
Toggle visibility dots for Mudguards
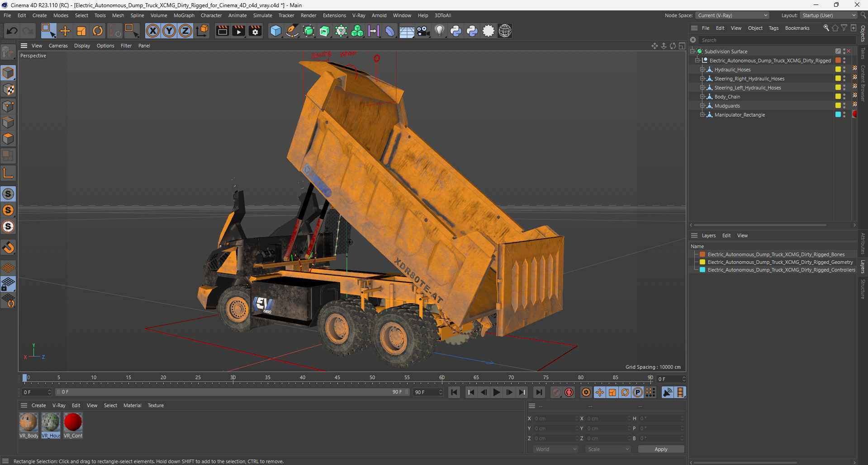[x=844, y=106]
